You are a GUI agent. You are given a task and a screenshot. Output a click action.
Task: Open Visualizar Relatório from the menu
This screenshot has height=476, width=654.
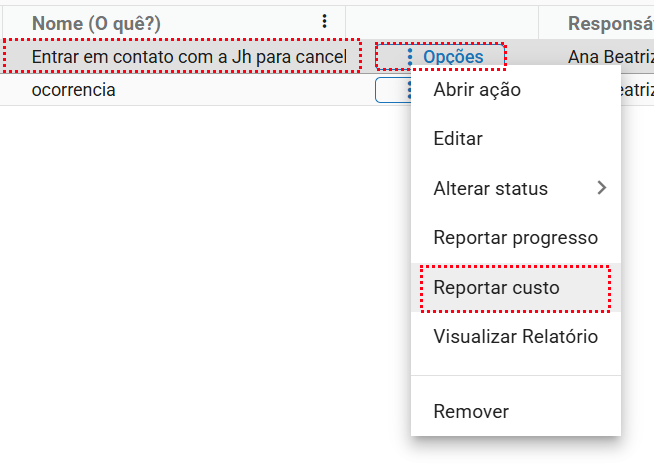(x=515, y=337)
